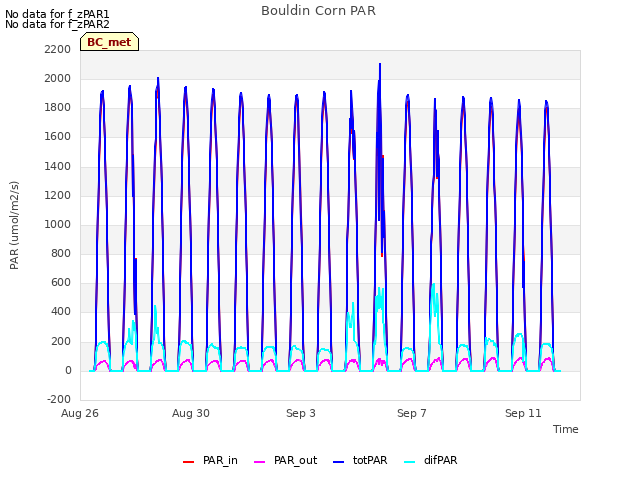Click the magenta PAR_out legend swatch
This screenshot has height=480, width=640.
pos(260,462)
